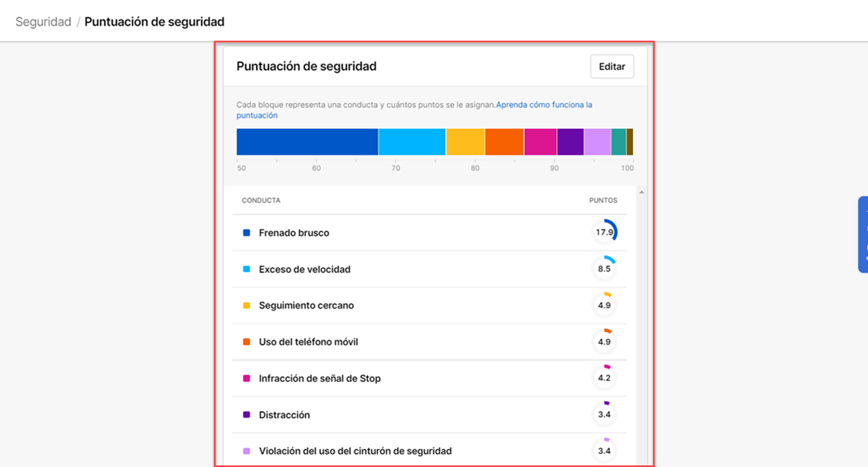Open the blue side tab on the right edge
Screen dimensions: 868x467
coord(863,235)
